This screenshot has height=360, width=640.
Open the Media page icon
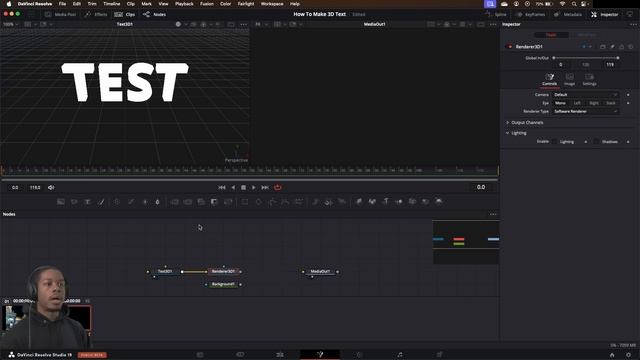point(200,354)
